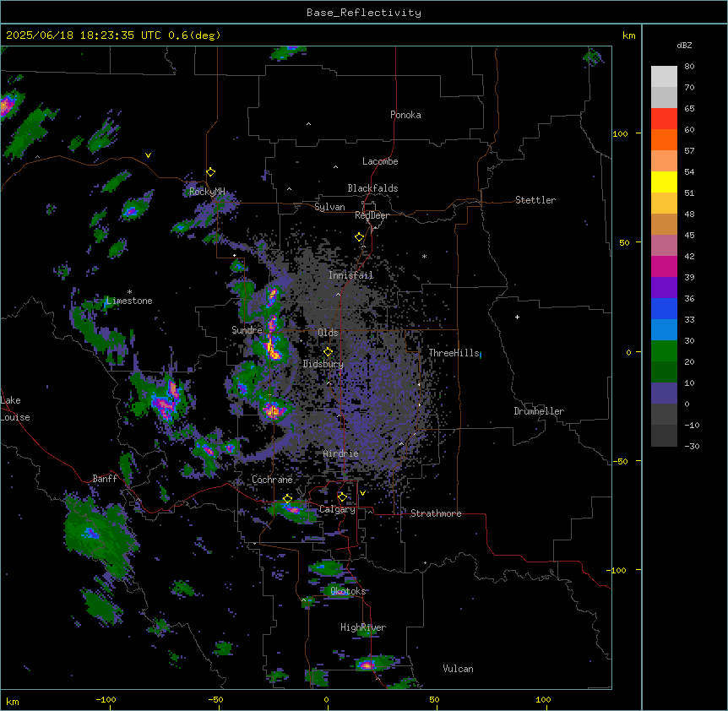Click the Sundre label
Screen dimensions: 728x711
point(247,330)
